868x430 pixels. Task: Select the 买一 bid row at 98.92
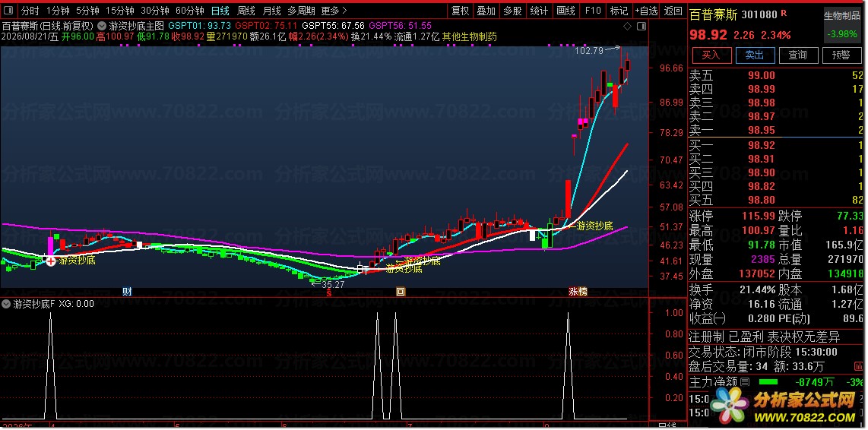tap(776, 145)
